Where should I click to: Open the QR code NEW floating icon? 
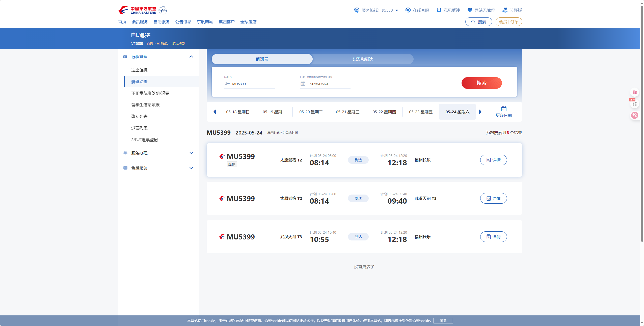634,104
